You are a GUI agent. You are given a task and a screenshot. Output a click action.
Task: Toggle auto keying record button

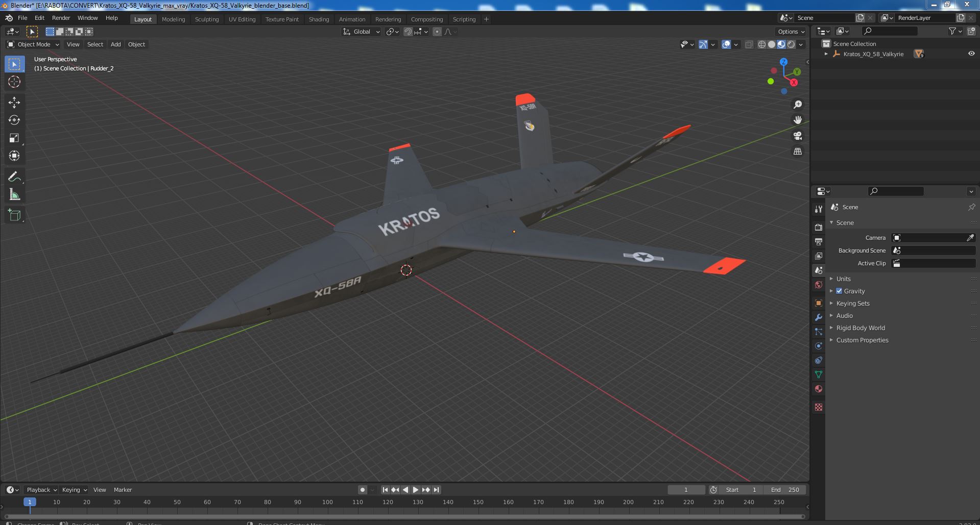363,490
